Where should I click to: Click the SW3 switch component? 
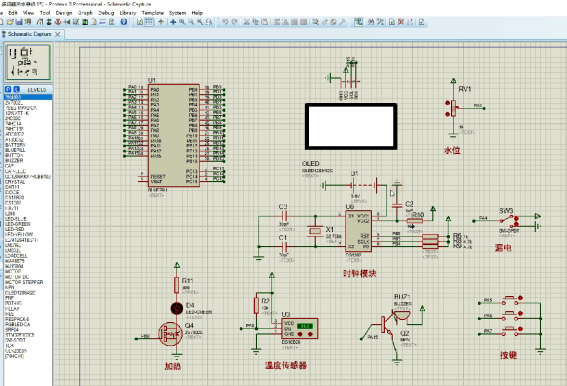coord(509,220)
